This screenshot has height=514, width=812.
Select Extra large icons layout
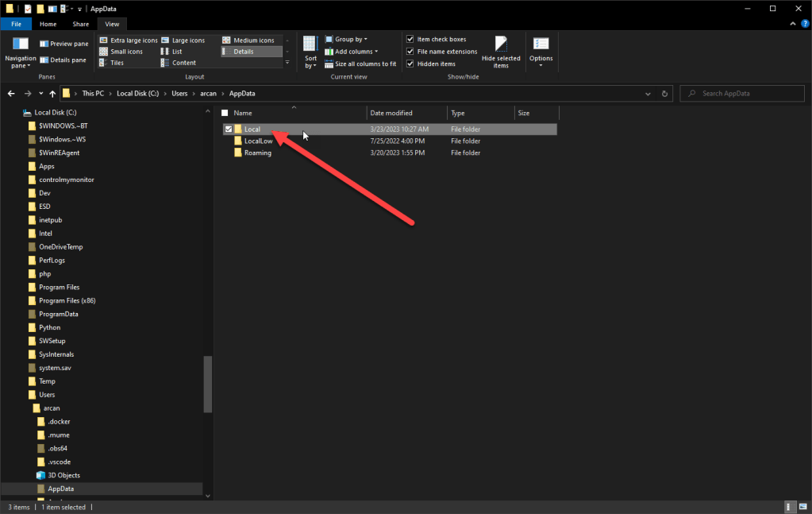click(128, 40)
